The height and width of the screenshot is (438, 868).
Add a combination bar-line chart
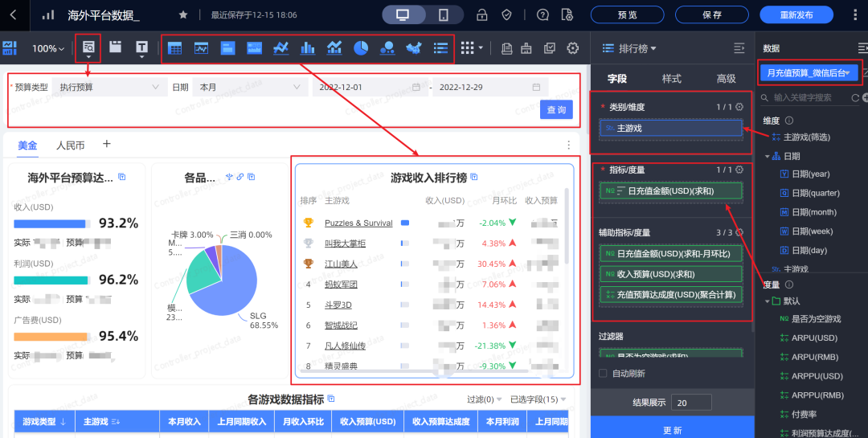click(x=334, y=48)
